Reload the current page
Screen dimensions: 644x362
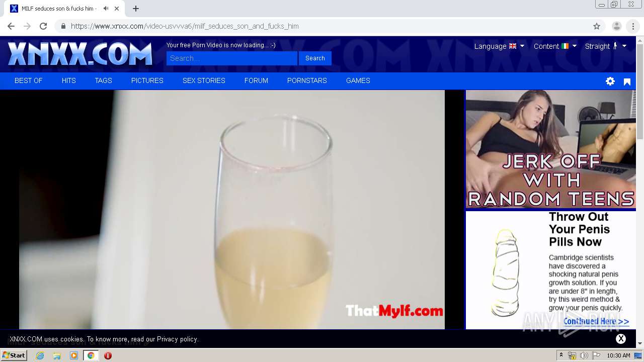pos(43,26)
